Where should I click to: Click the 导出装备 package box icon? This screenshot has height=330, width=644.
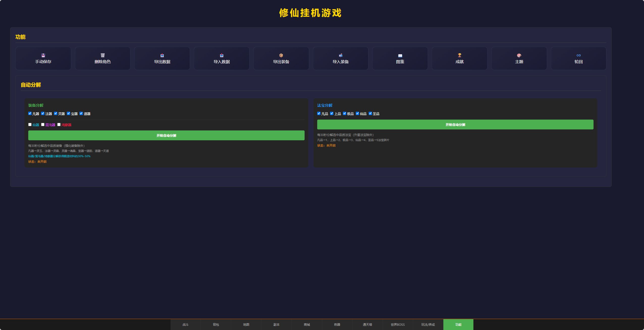[x=281, y=55]
